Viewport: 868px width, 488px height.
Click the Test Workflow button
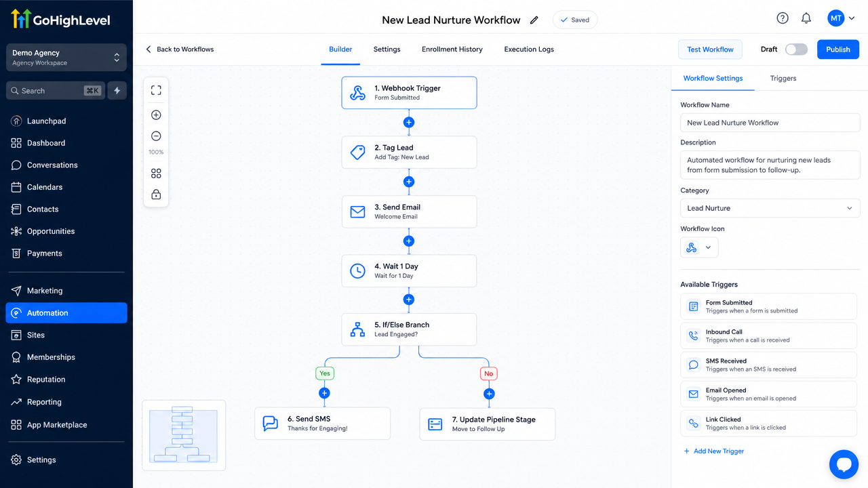pyautogui.click(x=710, y=49)
